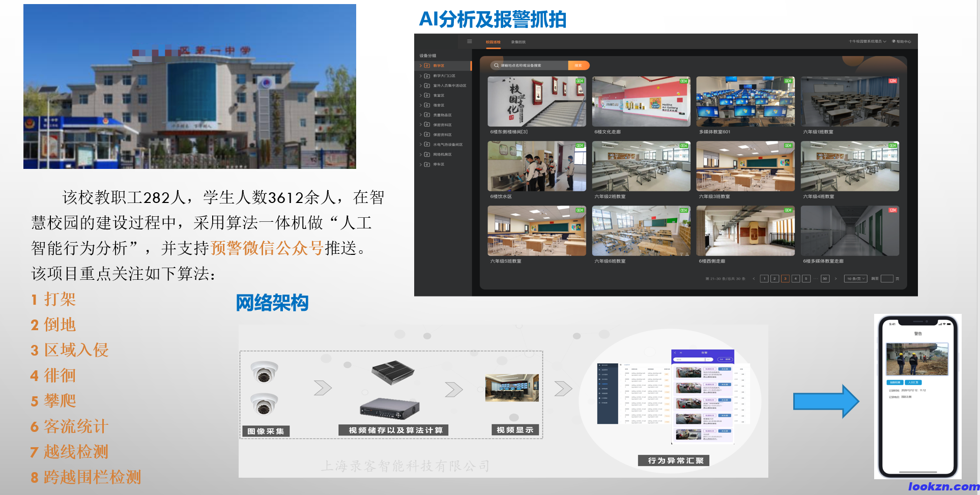Screen dimensions: 980x495
Task: Click the folder icon next to 贵重物品区
Action: click(x=427, y=115)
